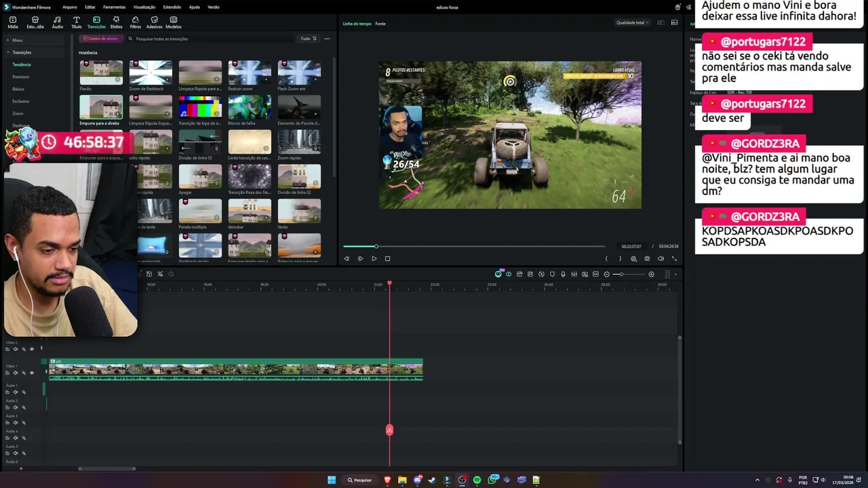Click the mark-out brace icon in preview
The image size is (868, 488).
click(x=620, y=258)
